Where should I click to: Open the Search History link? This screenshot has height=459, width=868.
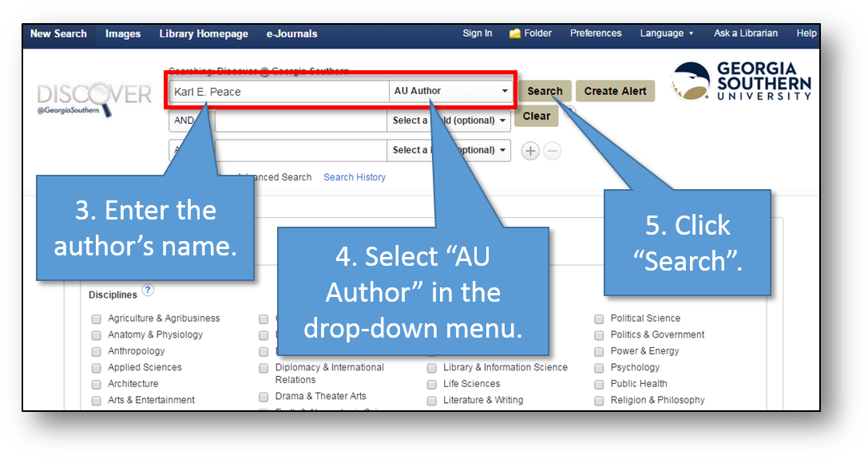(x=355, y=177)
